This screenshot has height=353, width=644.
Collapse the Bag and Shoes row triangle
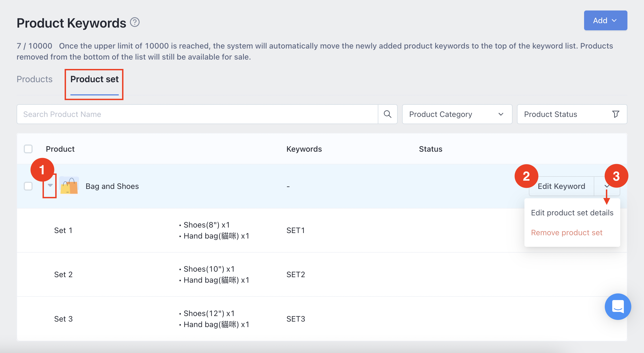pos(50,185)
